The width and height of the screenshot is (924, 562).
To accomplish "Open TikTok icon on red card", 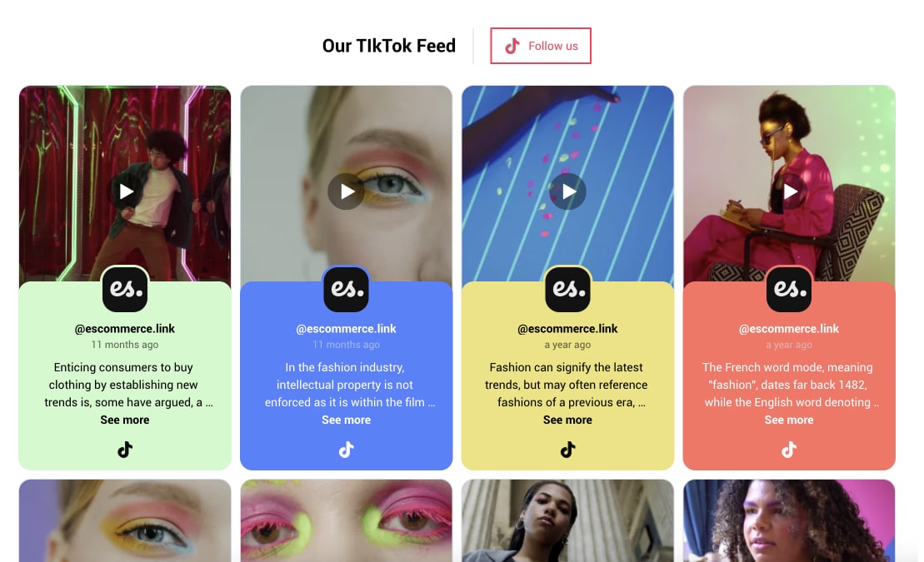I will tap(789, 450).
